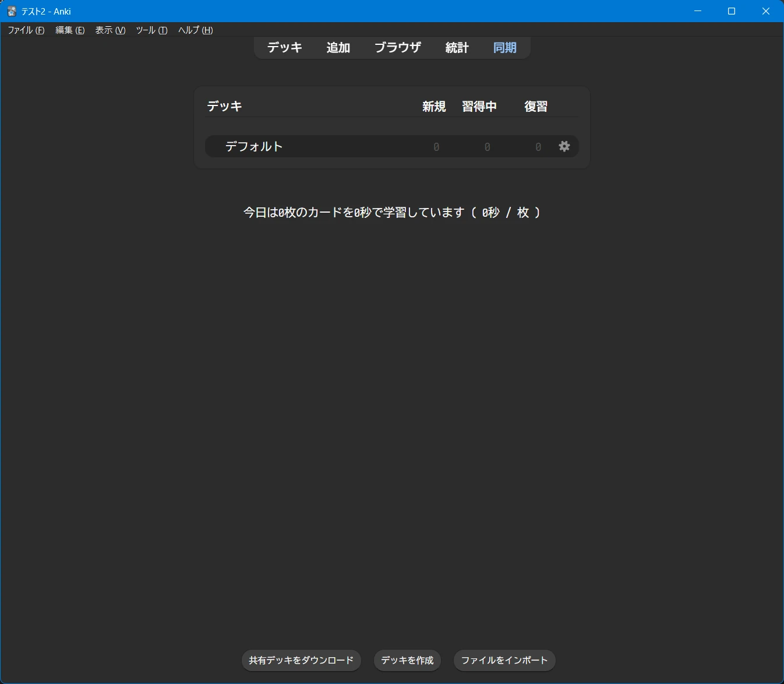Viewport: 784px width, 684px height.
Task: Maximize the Anki window
Action: 732,11
